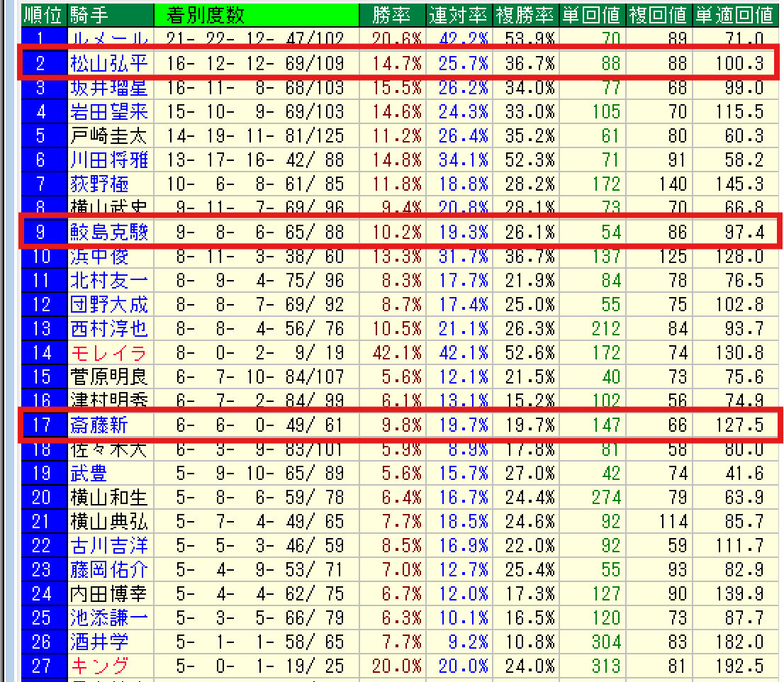Viewport: 784px width, 682px height.
Task: Click jockey name 武豊
Action: click(89, 473)
